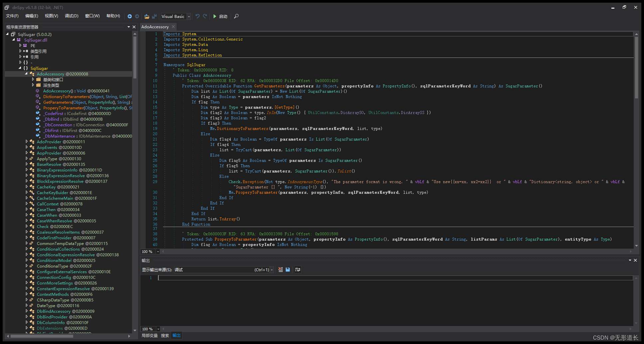
Task: Close the output panel
Action: pyautogui.click(x=635, y=260)
